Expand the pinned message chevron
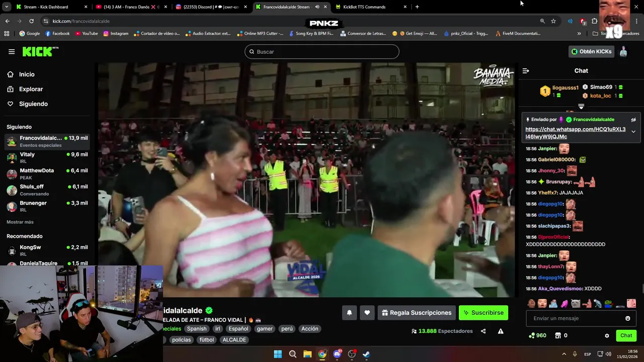 (633, 132)
